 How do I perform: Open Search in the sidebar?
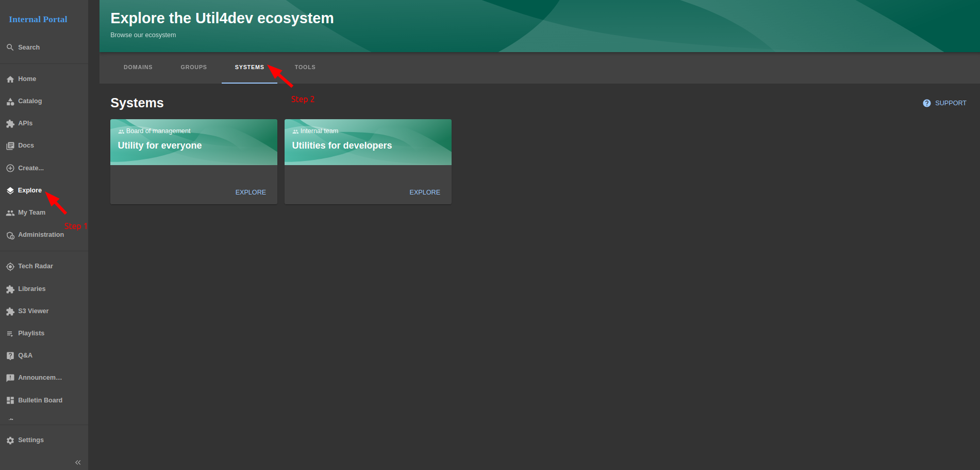tap(29, 47)
